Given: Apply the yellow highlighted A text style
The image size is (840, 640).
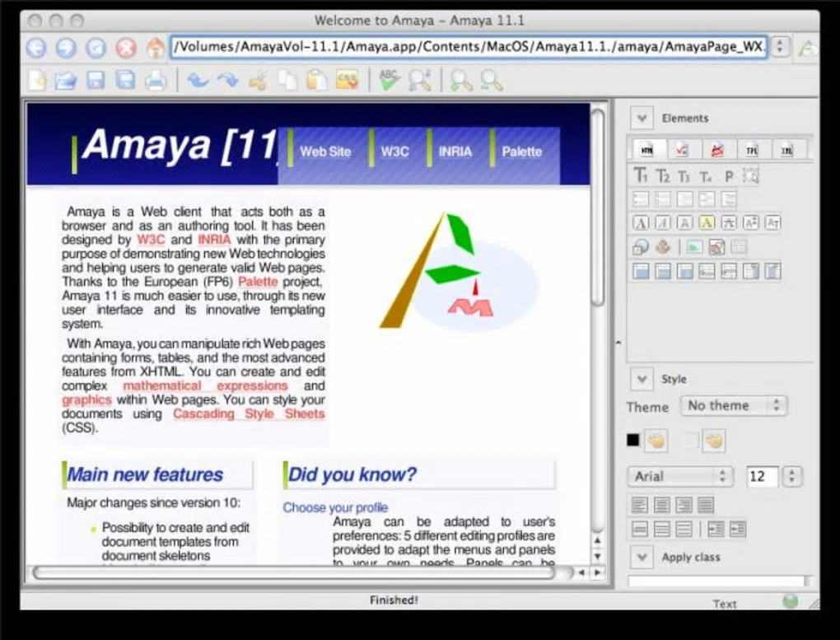Looking at the screenshot, I should pyautogui.click(x=707, y=222).
